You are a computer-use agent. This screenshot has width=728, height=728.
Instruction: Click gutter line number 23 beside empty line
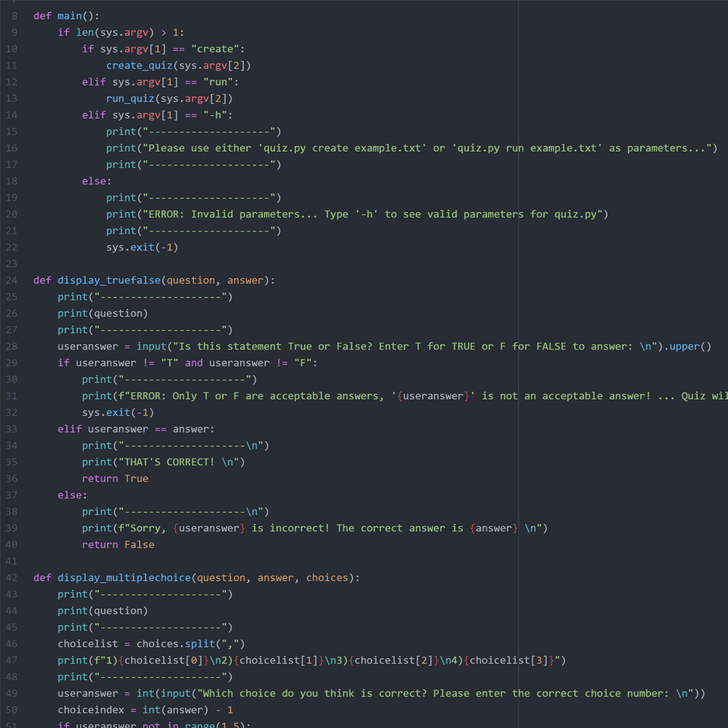pos(12,264)
